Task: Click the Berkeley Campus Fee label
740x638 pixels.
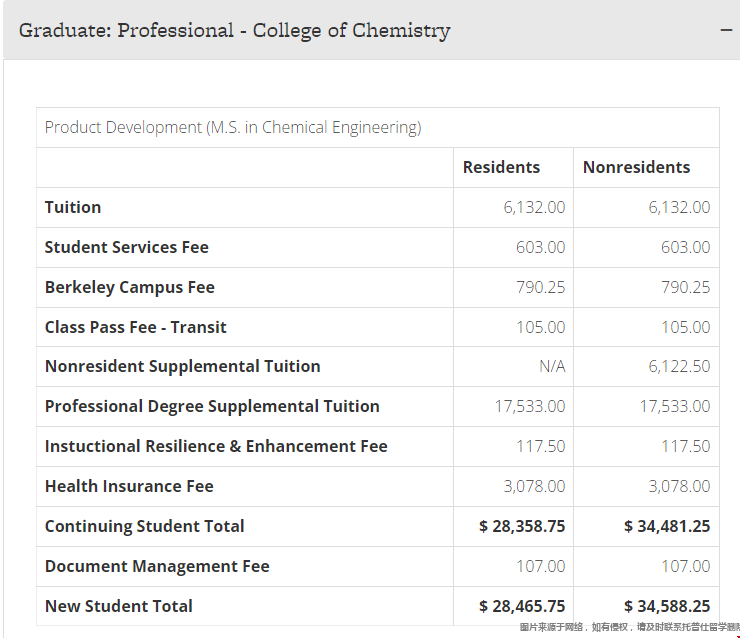Action: (x=130, y=287)
